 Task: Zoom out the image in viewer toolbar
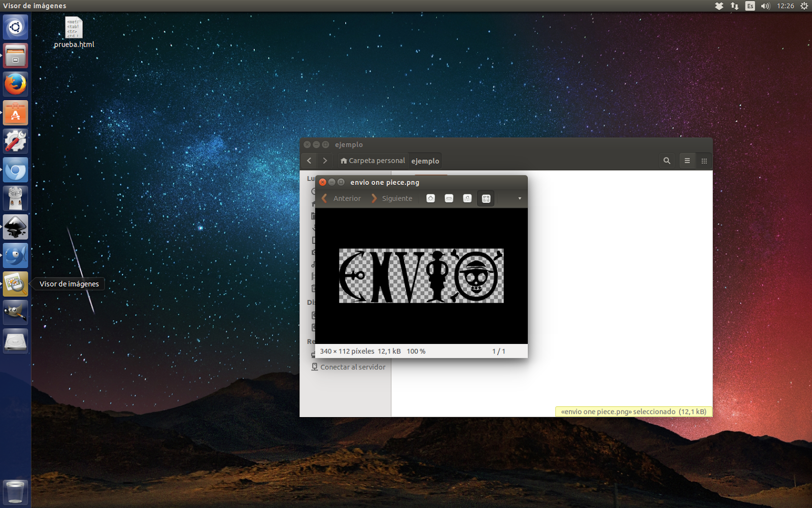(449, 199)
